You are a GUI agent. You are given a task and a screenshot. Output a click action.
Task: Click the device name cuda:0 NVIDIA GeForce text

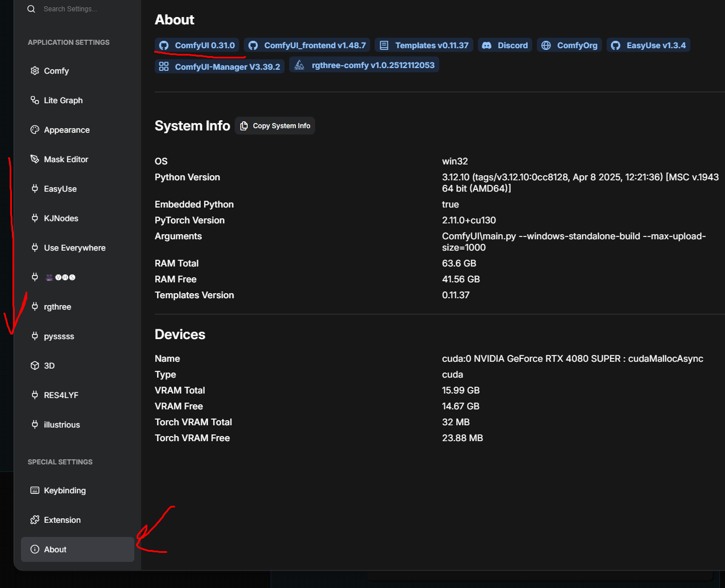573,358
